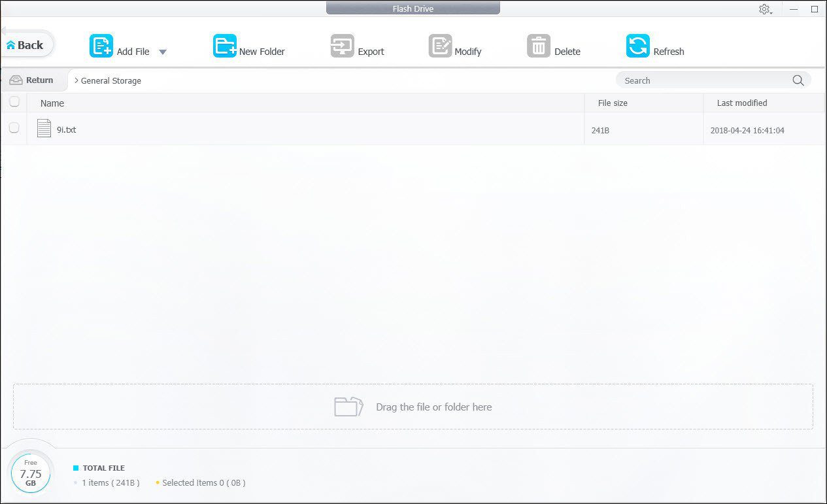Screen dimensions: 827x504
Task: Click the Delete trash icon
Action: coord(539,46)
